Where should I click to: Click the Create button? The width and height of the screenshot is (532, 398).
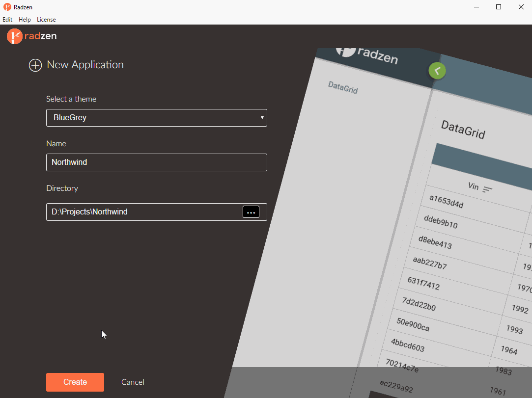click(x=75, y=382)
